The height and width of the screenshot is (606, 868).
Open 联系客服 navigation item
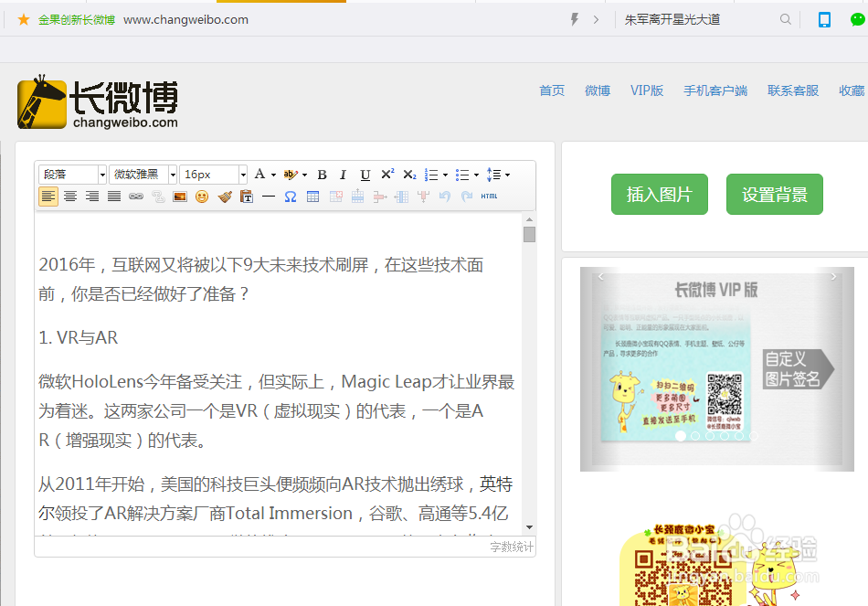pyautogui.click(x=793, y=90)
